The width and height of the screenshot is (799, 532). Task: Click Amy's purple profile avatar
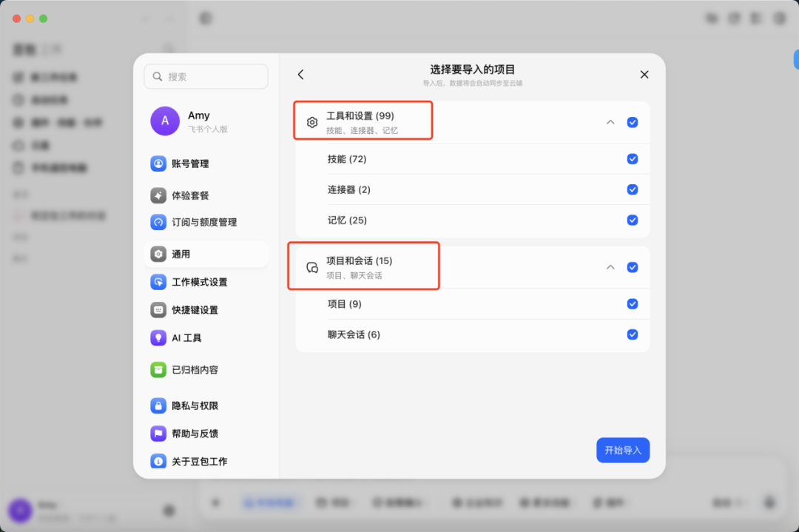[x=165, y=121]
